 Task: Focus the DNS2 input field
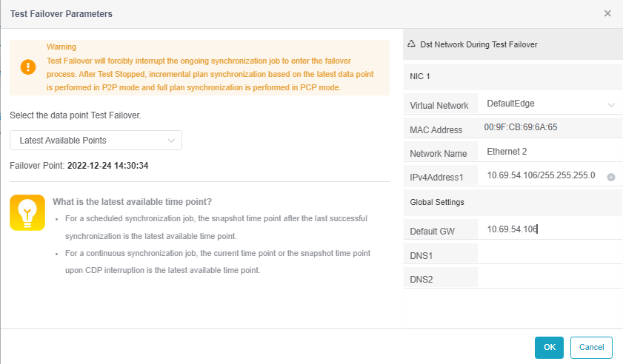[x=550, y=277]
